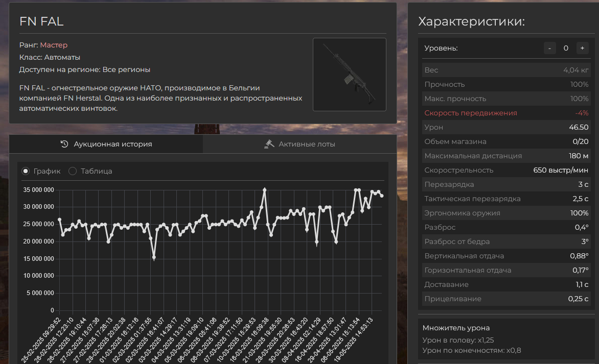This screenshot has height=364, width=599.
Task: Select the График radio button
Action: (26, 171)
